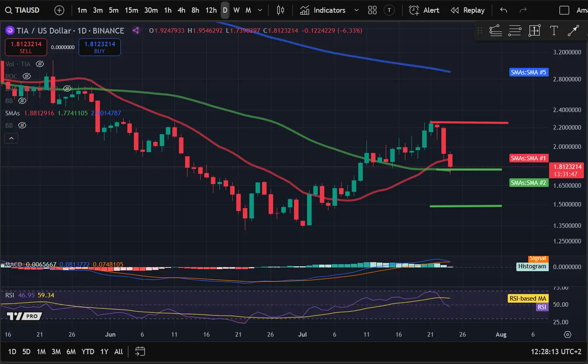Image resolution: width=588 pixels, height=364 pixels.
Task: Select the horizontal lines drawing tool icon
Action: pyautogui.click(x=515, y=31)
